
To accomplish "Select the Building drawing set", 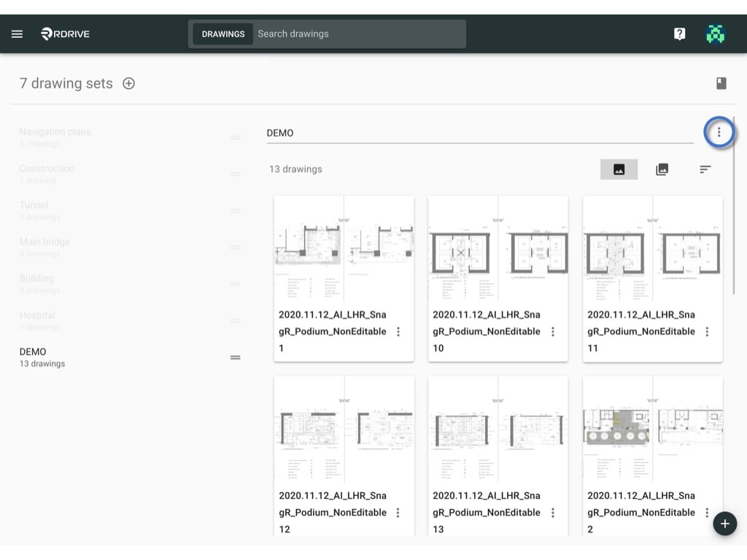I will click(128, 284).
